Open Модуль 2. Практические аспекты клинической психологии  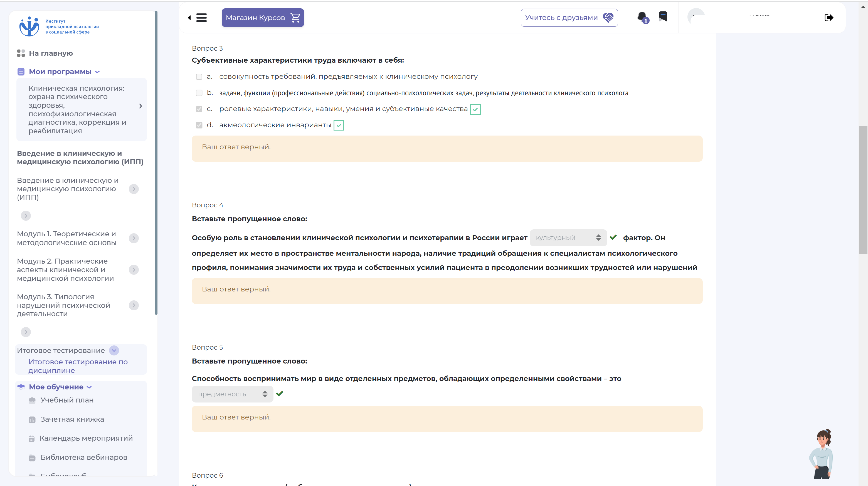66,270
